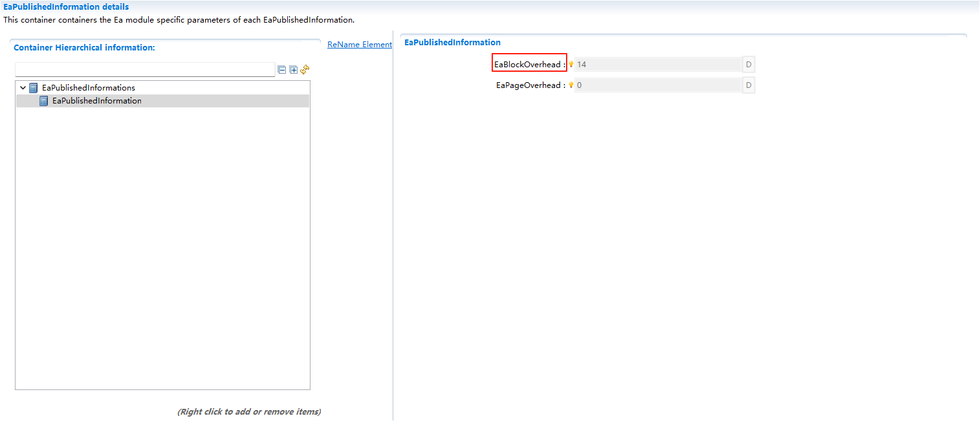Open the EaPublishedInformation details heading link

tap(66, 6)
